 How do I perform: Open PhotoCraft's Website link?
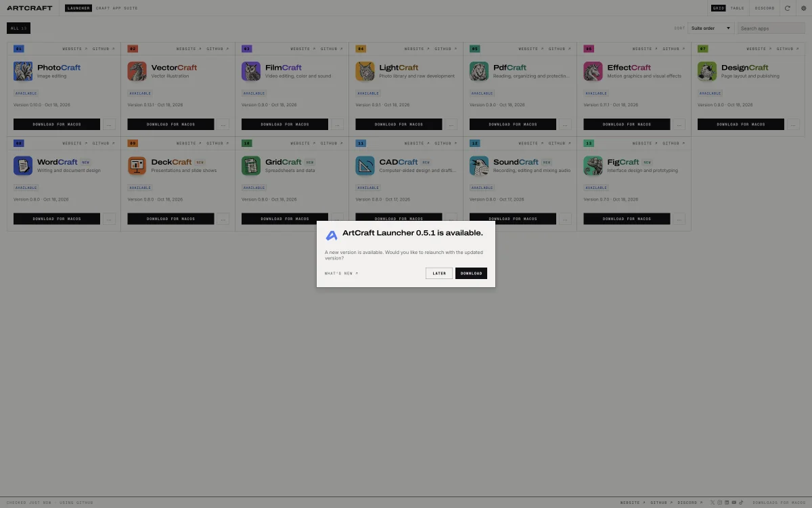(75, 49)
